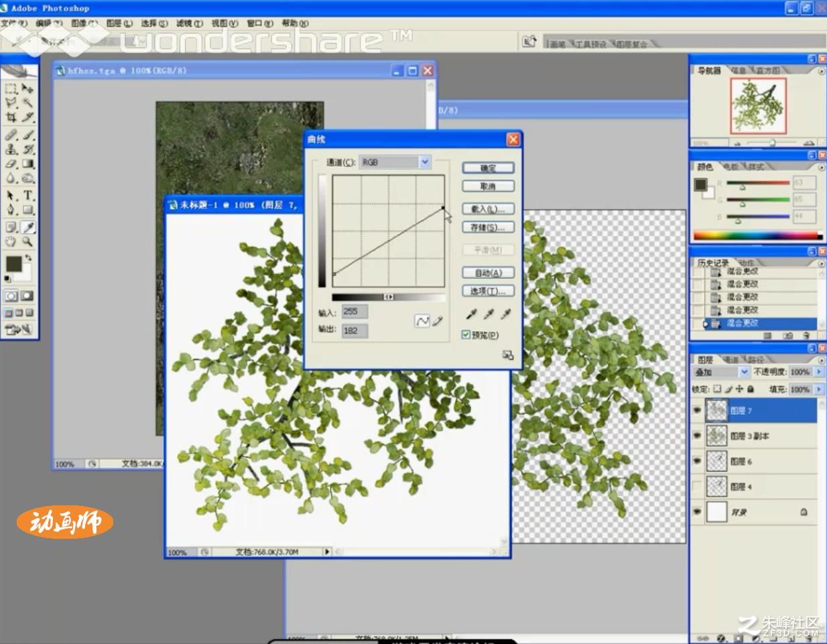
Task: Cancel Curves with the 取消 button
Action: click(488, 186)
